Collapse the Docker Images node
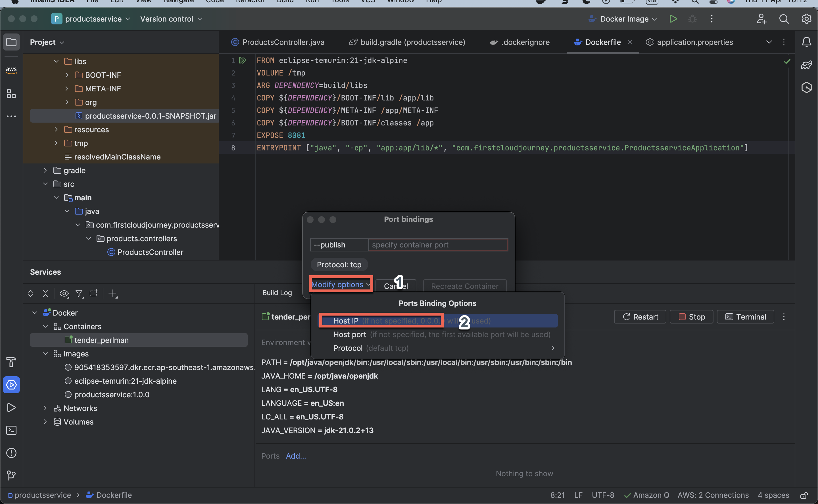The height and width of the screenshot is (504, 818). (x=45, y=354)
